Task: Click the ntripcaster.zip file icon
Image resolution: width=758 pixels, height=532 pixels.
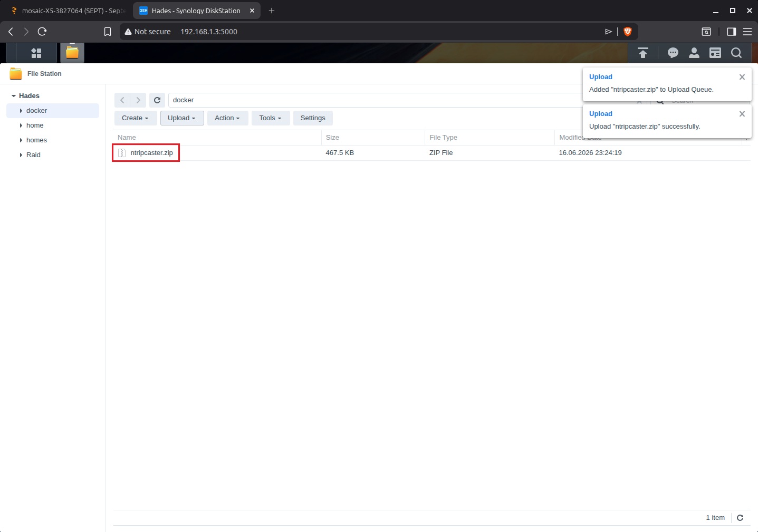Action: pyautogui.click(x=122, y=153)
